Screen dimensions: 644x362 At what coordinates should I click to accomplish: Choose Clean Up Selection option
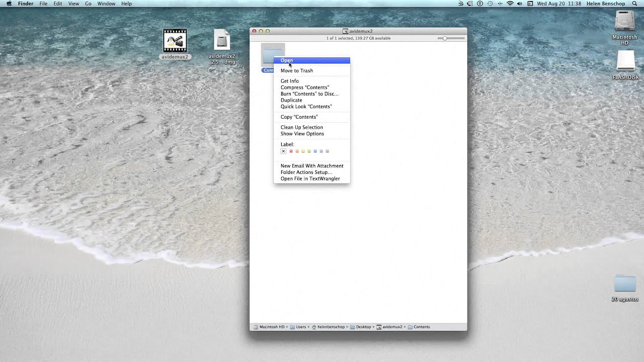[x=311, y=127]
